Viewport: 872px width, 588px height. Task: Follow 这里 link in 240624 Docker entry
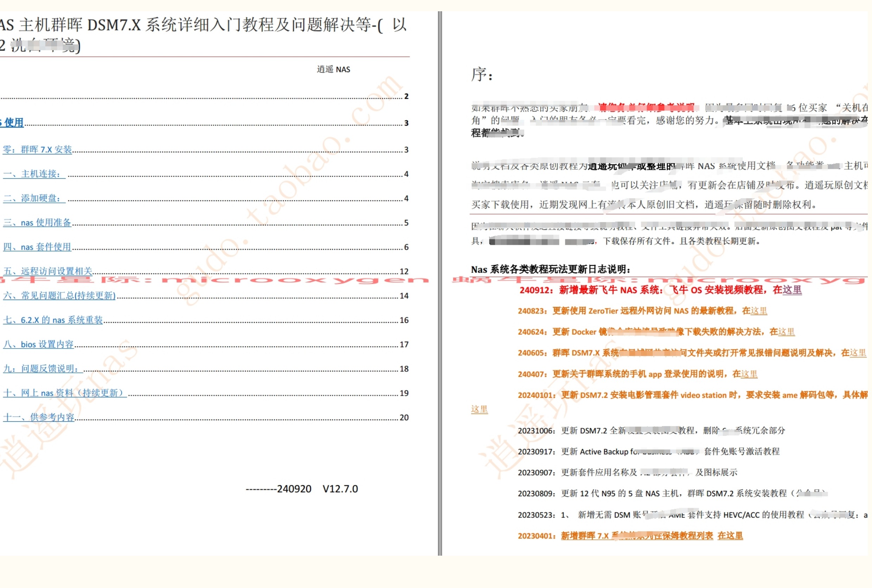pos(786,332)
